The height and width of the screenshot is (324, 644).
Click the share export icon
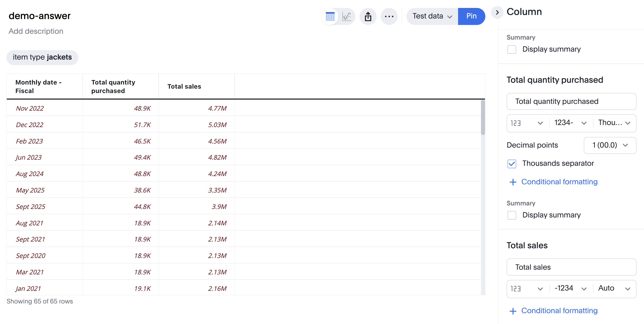click(368, 16)
